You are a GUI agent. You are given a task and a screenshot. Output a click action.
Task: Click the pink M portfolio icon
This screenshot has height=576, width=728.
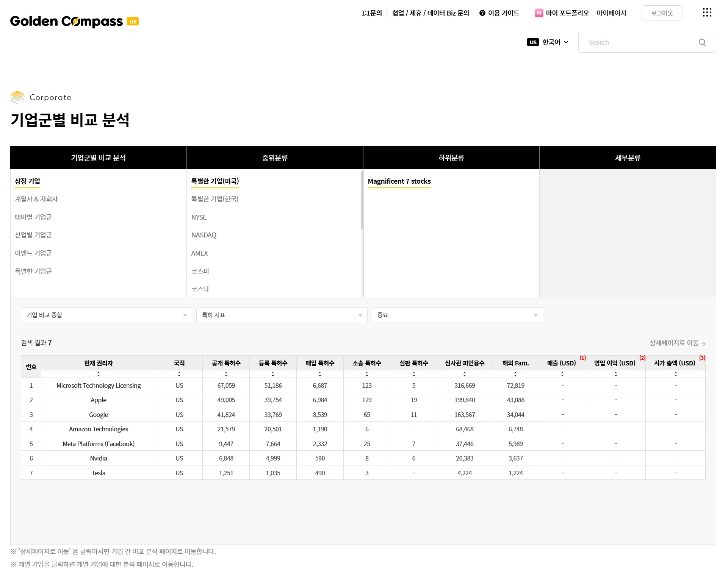click(x=539, y=13)
